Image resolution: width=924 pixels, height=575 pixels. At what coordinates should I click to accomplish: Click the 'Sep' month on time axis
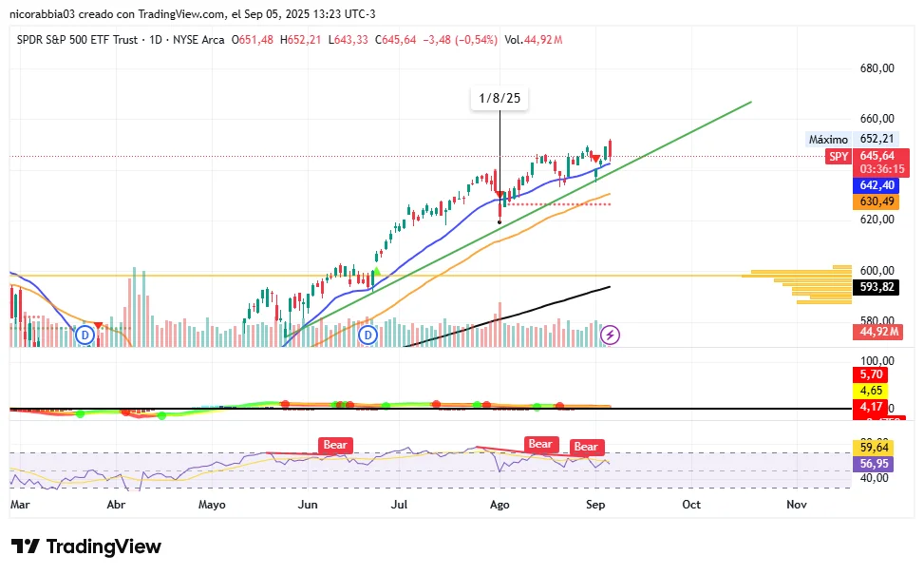(x=594, y=504)
